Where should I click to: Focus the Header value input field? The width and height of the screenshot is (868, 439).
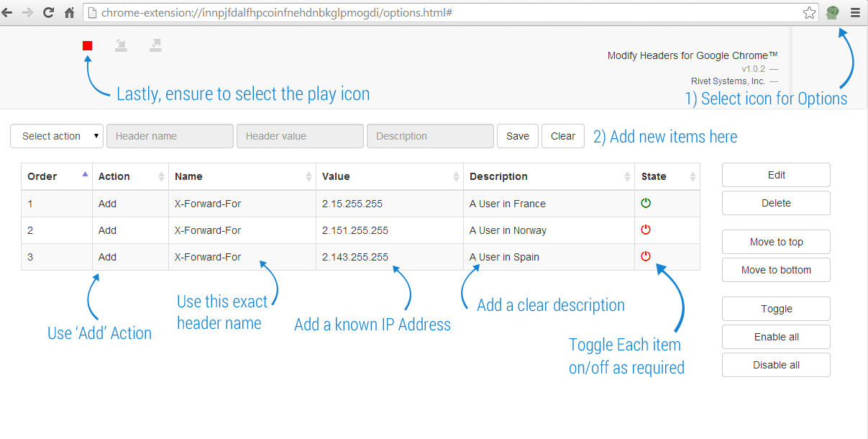tap(300, 136)
